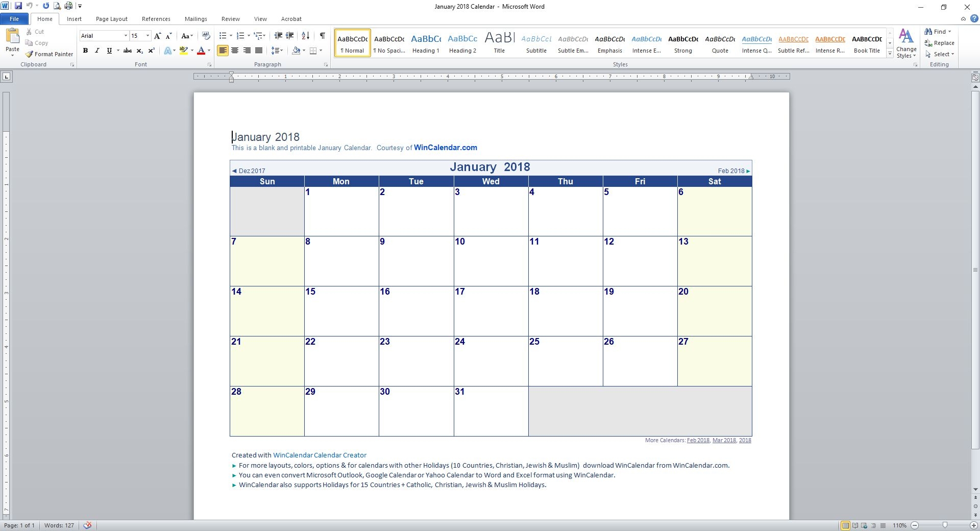
Task: Switch to the Review tab
Action: pos(230,19)
